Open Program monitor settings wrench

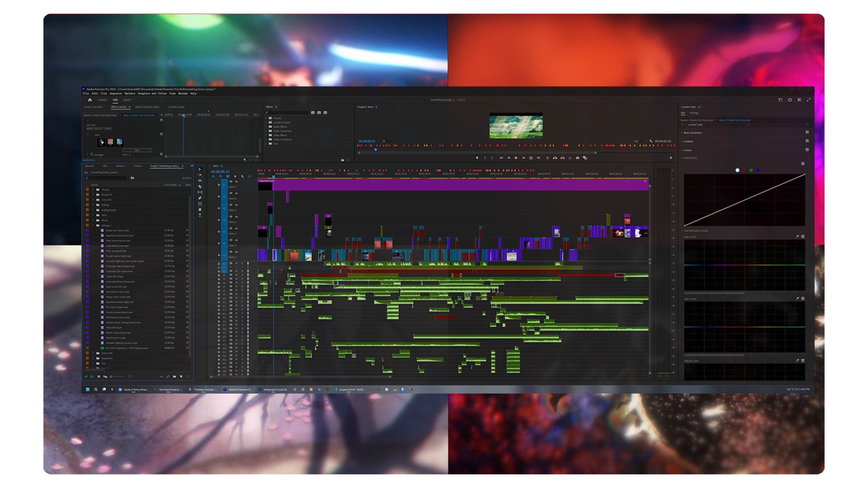651,141
